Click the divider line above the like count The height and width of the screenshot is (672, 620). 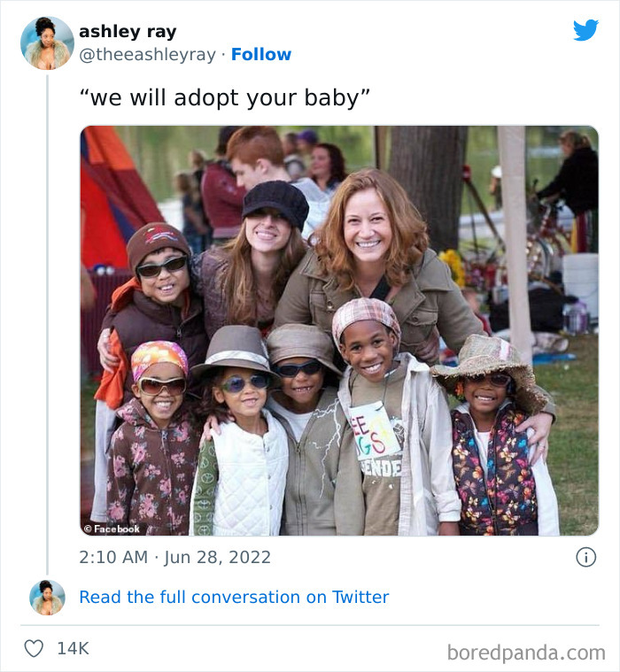tap(310, 625)
